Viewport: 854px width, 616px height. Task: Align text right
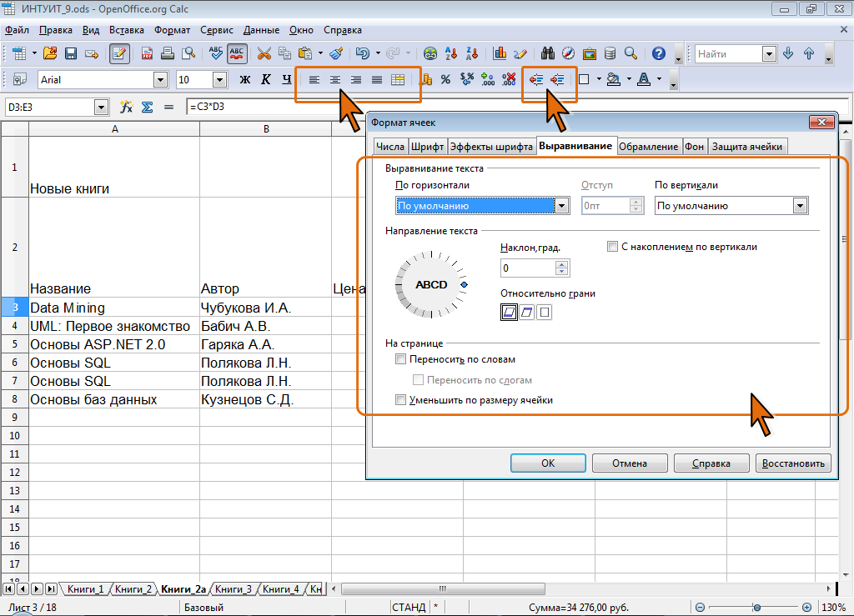[x=355, y=79]
